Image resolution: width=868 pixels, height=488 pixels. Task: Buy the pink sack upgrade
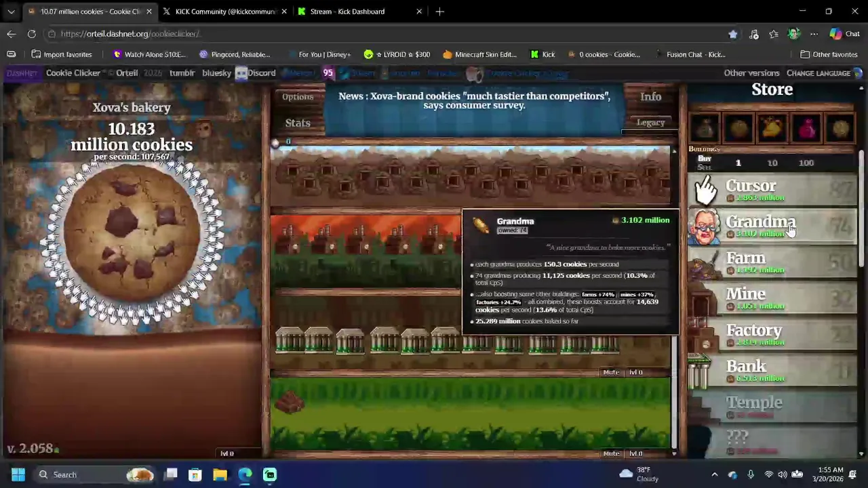coord(807,127)
